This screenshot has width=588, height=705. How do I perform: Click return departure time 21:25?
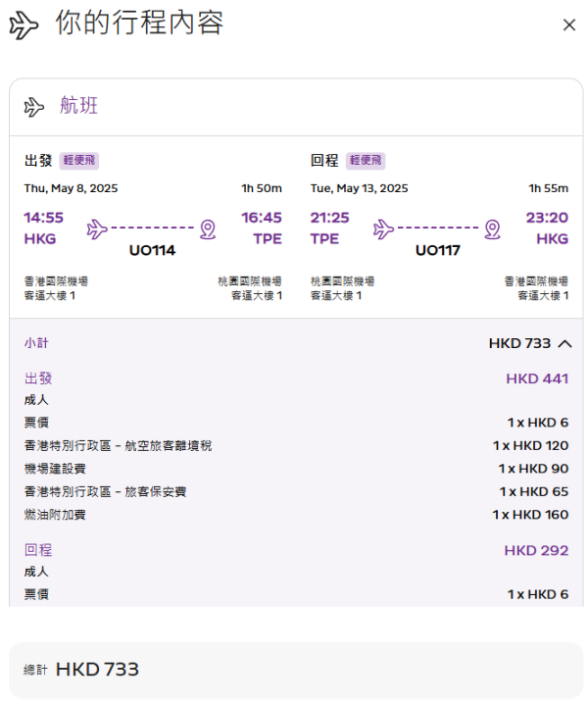329,218
